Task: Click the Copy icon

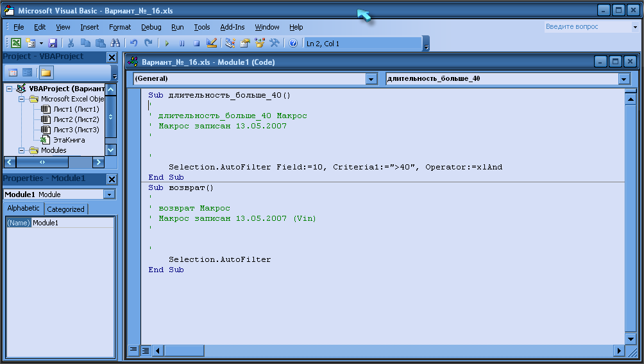Action: tap(85, 43)
